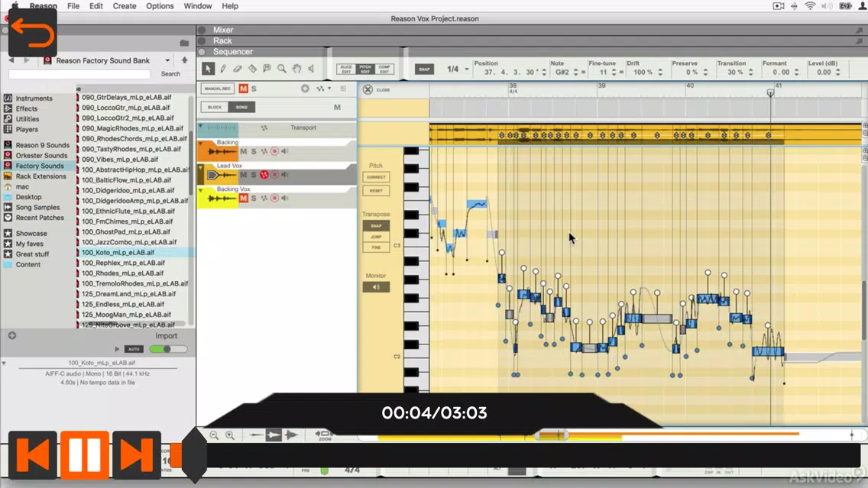Toggle the Snap button in toolbar

[424, 69]
